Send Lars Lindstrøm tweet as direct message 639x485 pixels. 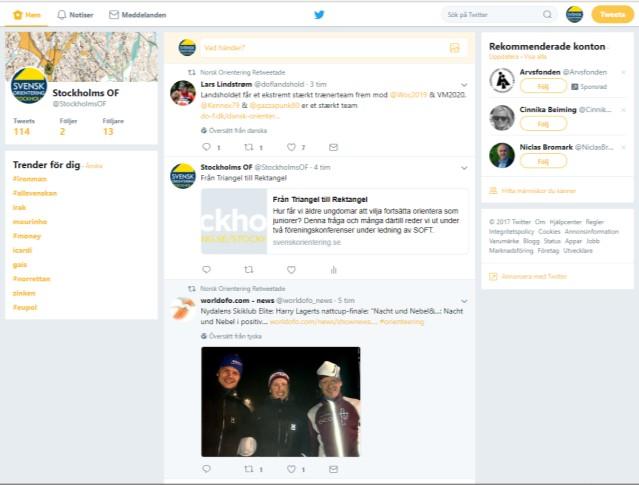pos(333,147)
